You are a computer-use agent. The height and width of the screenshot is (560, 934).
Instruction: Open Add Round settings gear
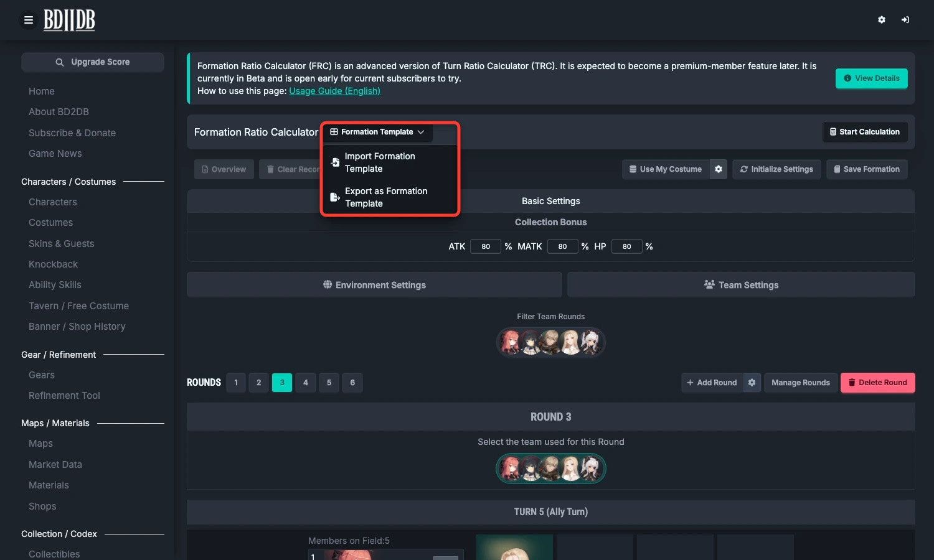(x=752, y=383)
